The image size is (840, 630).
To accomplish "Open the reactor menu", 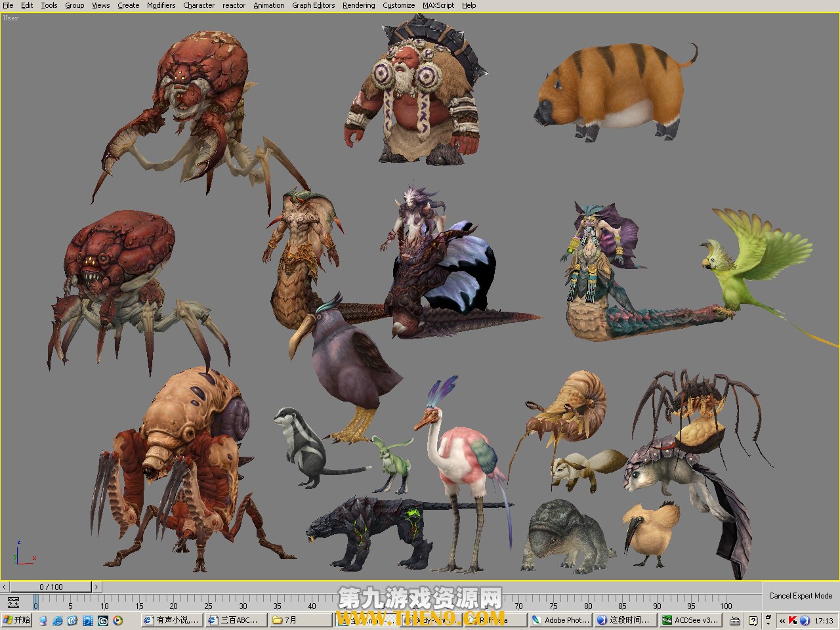I will click(234, 5).
